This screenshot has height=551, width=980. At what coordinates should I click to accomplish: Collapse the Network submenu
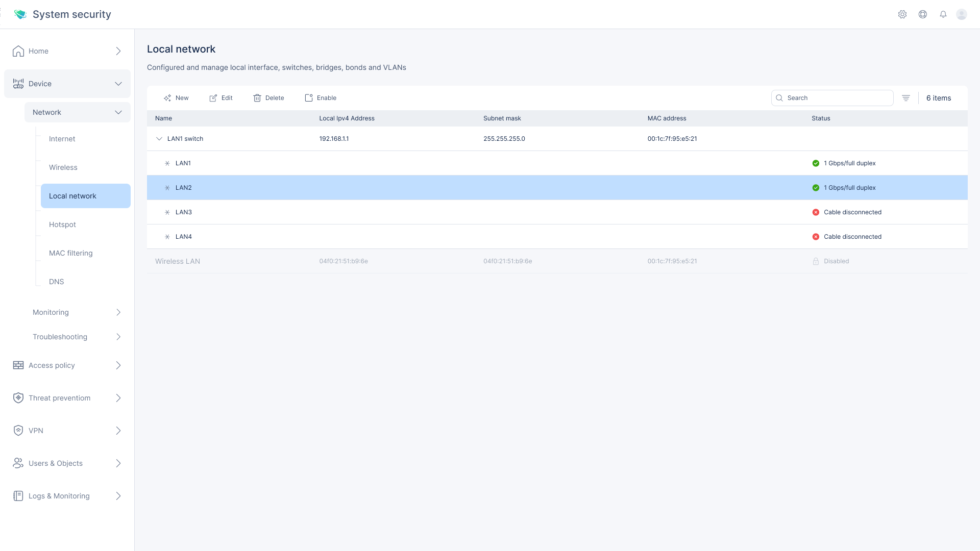[118, 112]
